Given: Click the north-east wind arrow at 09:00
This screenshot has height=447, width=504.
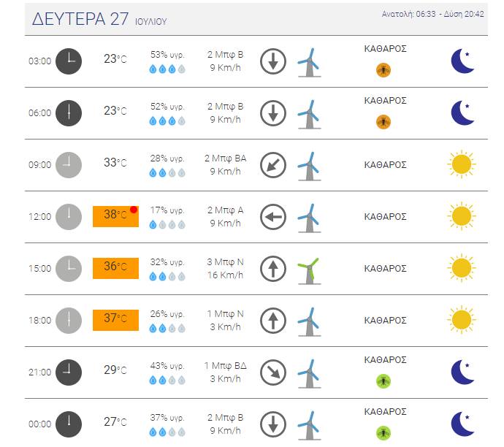Looking at the screenshot, I should coord(273,165).
